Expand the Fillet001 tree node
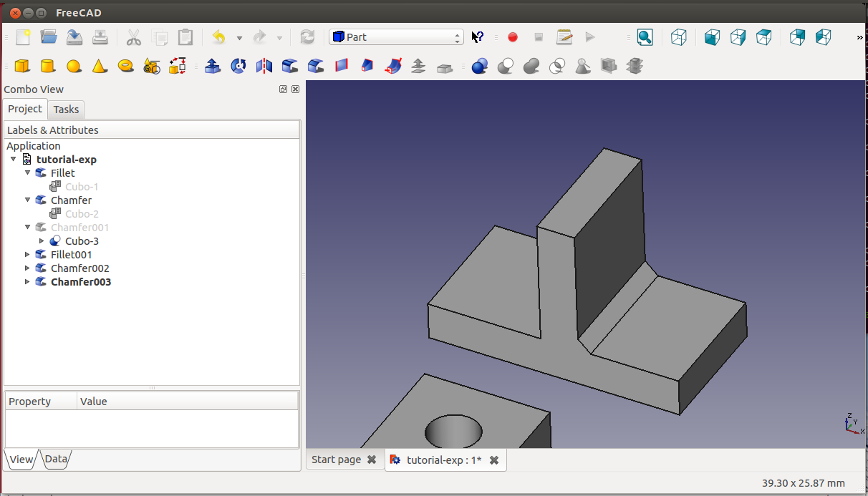Viewport: 868px width, 496px height. 28,255
